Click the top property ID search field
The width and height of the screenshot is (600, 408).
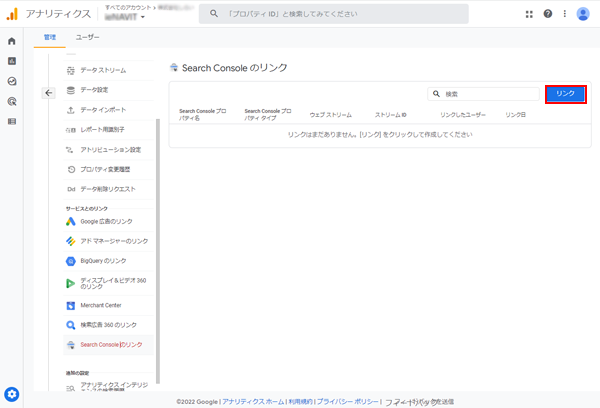(x=334, y=14)
